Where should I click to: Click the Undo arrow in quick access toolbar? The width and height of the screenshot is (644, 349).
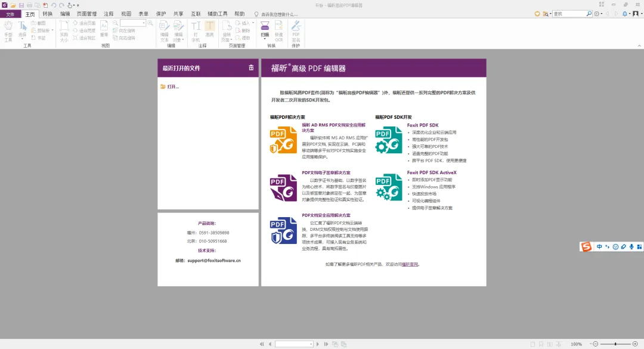coord(54,5)
